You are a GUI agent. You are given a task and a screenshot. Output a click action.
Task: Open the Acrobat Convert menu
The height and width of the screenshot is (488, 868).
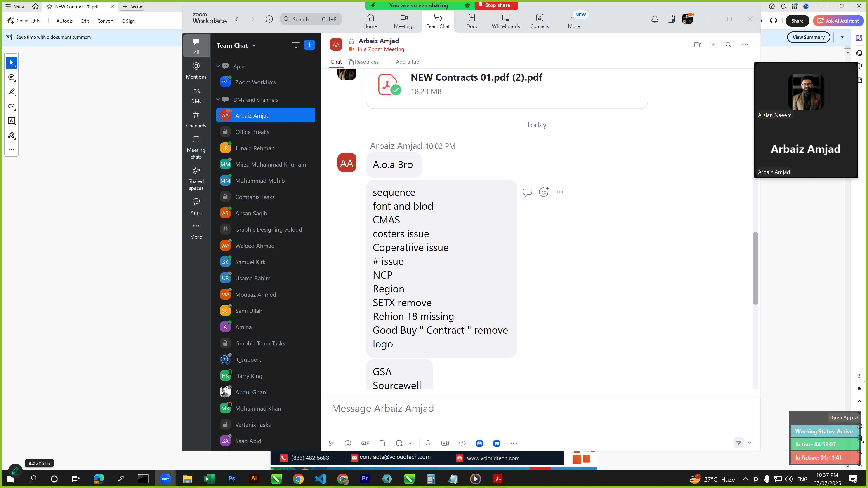click(x=105, y=21)
